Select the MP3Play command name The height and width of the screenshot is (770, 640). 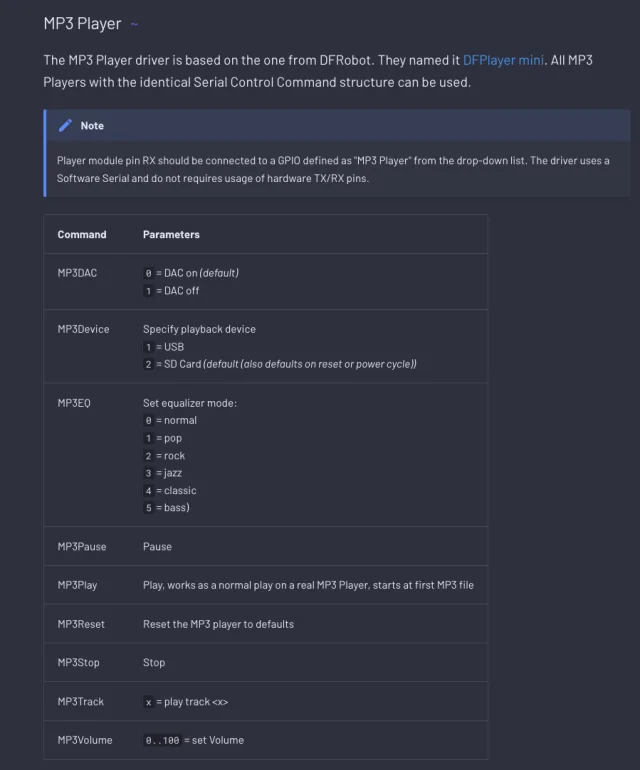coord(78,585)
